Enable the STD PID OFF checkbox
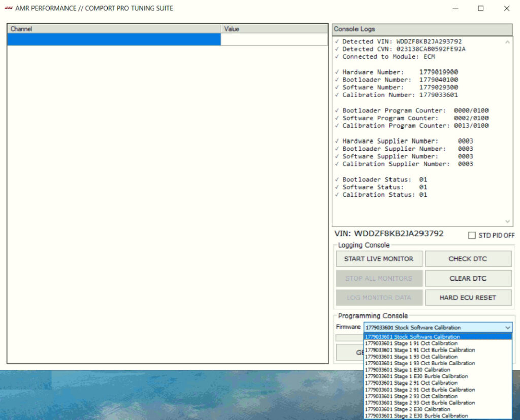The width and height of the screenshot is (520, 420). click(x=472, y=235)
